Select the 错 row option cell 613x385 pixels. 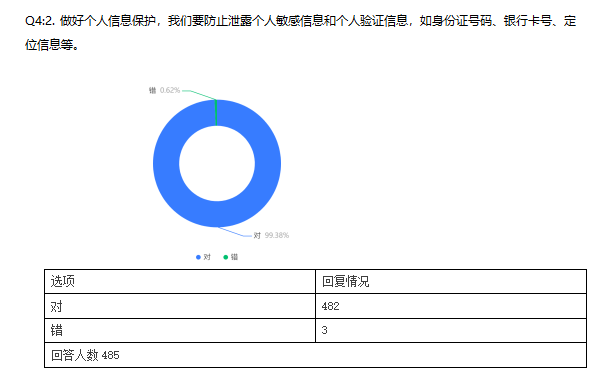180,330
